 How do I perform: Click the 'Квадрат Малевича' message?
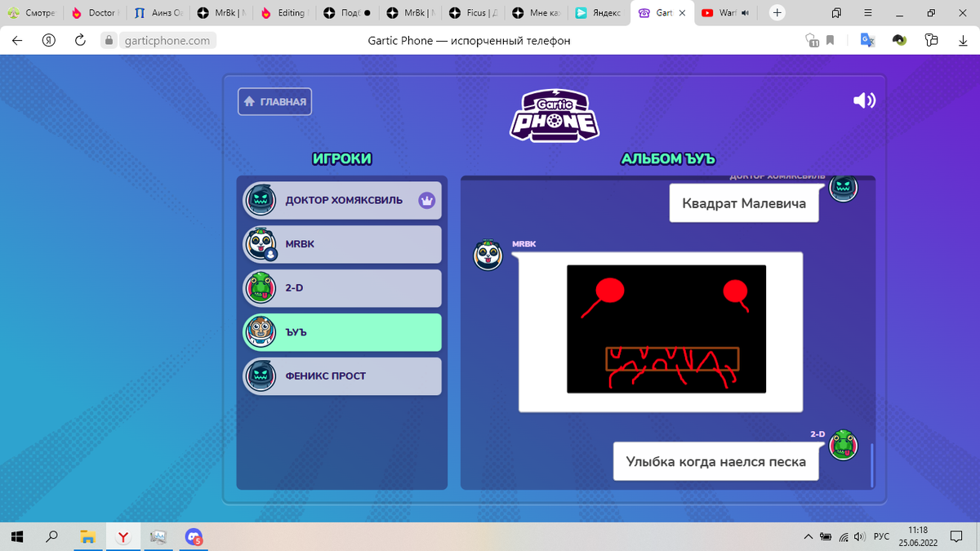pyautogui.click(x=744, y=203)
